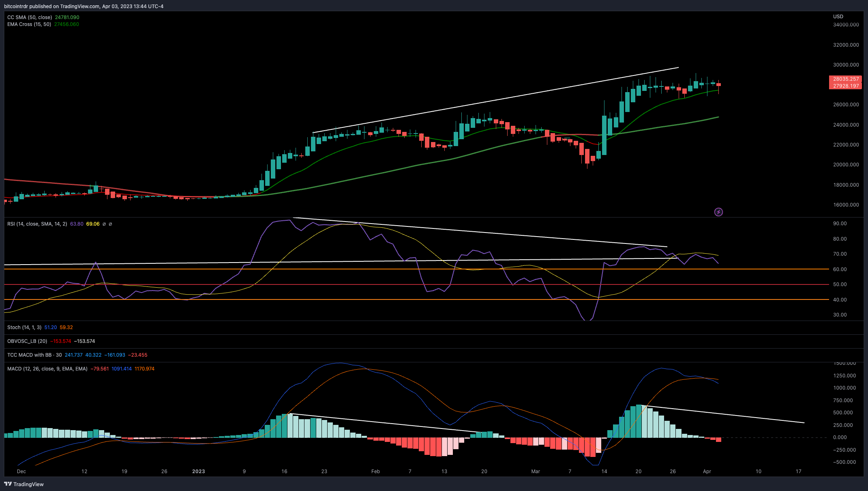
Task: Click the MACD histogram value −79.561
Action: pyautogui.click(x=100, y=369)
